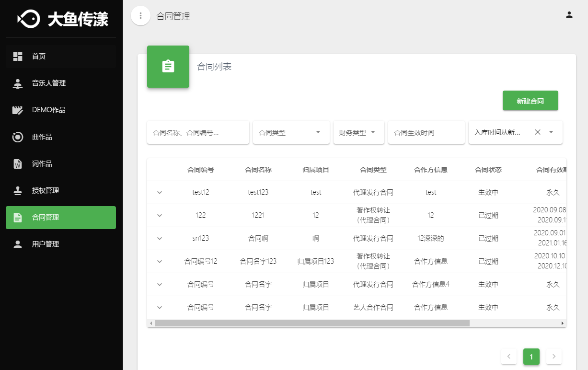Expand the test12 contract row

[x=160, y=193]
